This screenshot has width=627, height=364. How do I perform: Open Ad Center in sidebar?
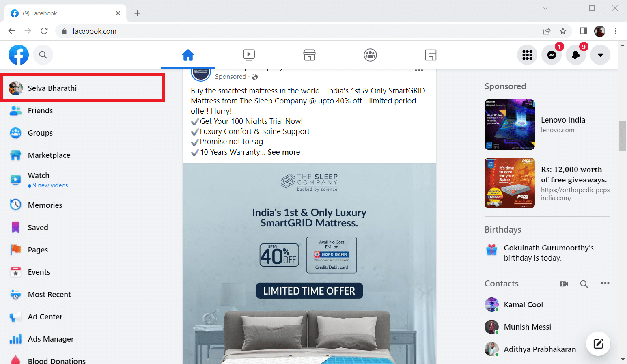click(x=45, y=317)
